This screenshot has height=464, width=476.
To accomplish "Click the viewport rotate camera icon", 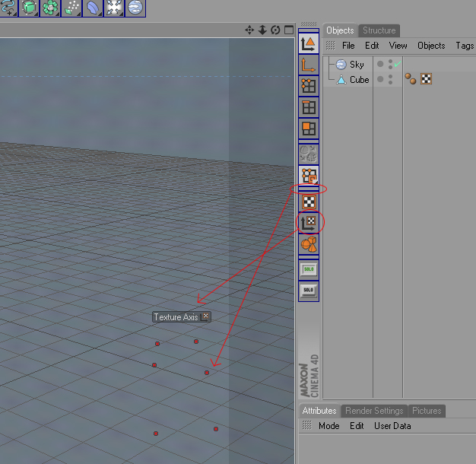I will pyautogui.click(x=275, y=30).
